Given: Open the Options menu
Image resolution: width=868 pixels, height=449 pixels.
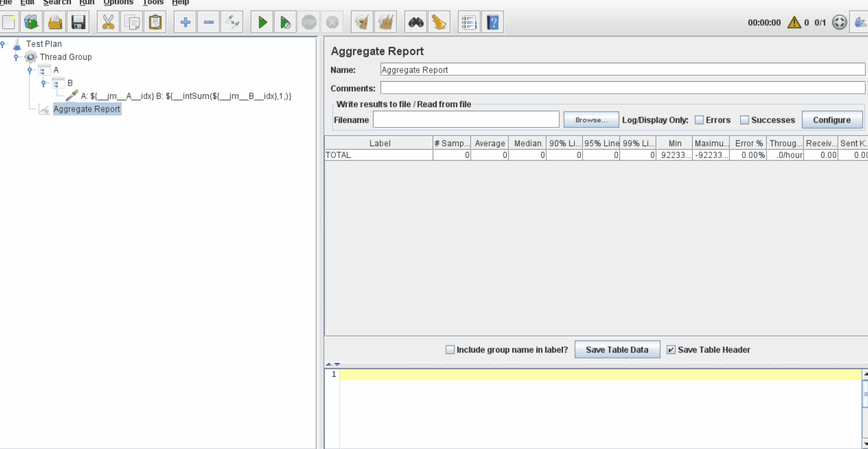Looking at the screenshot, I should pos(118,3).
